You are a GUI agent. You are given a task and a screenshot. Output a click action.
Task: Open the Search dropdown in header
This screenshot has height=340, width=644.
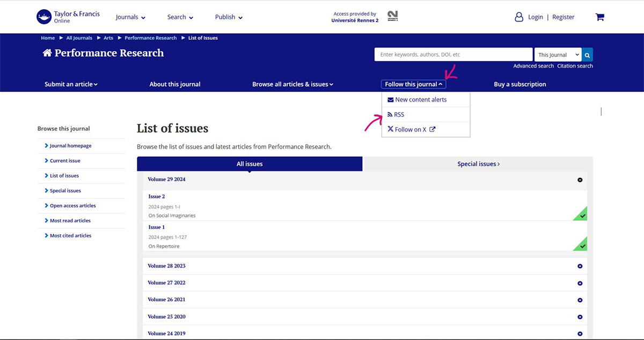(180, 17)
